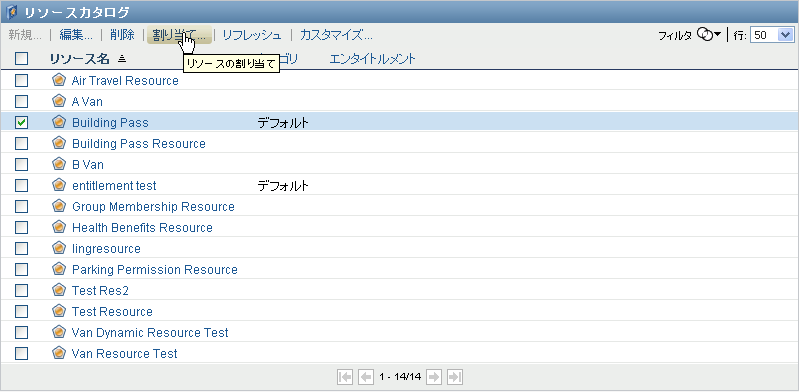
Task: Go to the previous page of results
Action: pyautogui.click(x=366, y=377)
